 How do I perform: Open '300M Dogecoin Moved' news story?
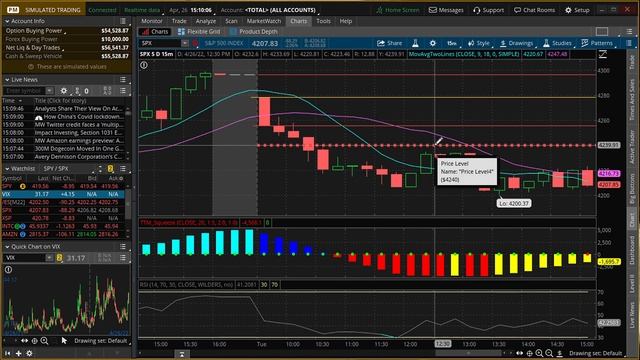(78, 149)
